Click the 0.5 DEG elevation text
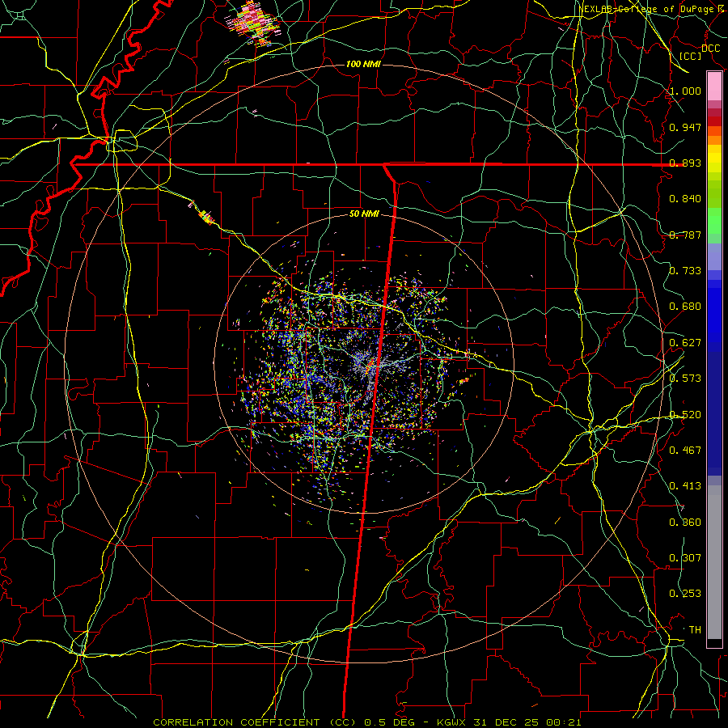Image resolution: width=728 pixels, height=728 pixels. pos(389,722)
